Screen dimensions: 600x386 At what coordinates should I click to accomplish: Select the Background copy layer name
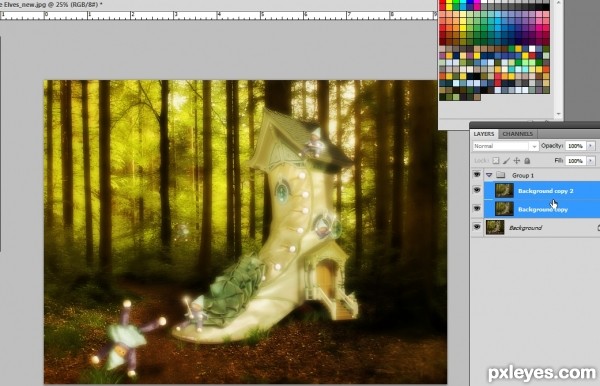point(543,210)
